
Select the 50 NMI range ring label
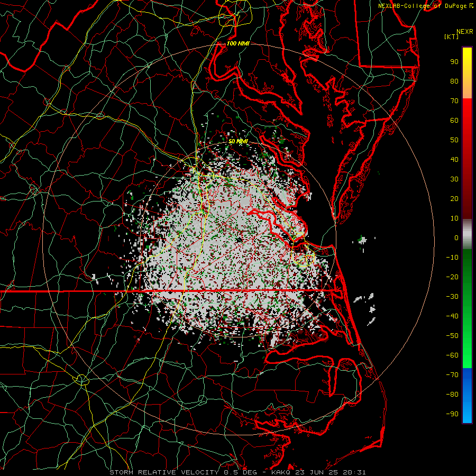tap(238, 141)
